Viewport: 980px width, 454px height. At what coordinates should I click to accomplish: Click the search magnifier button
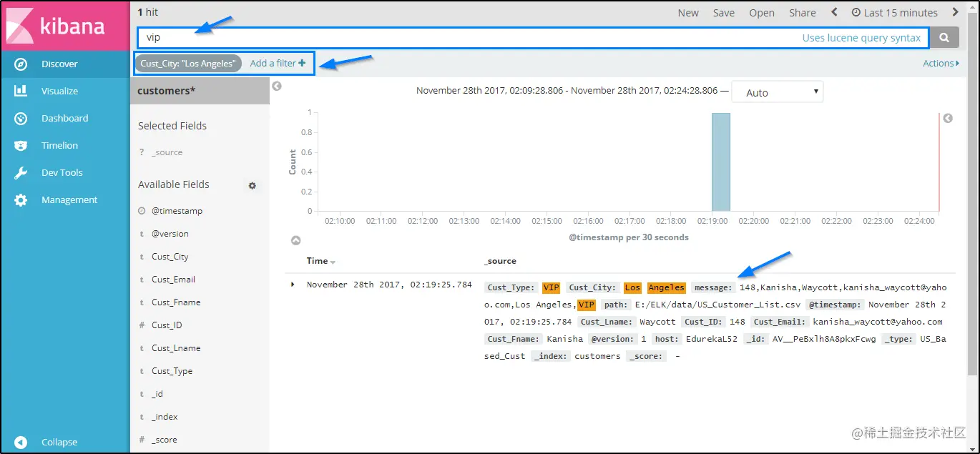coord(944,38)
